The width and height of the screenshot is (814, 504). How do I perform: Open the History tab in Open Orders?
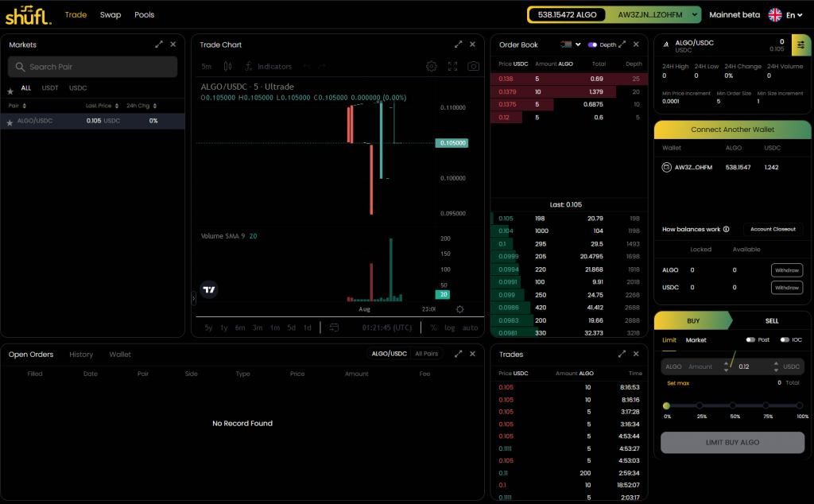(82, 354)
